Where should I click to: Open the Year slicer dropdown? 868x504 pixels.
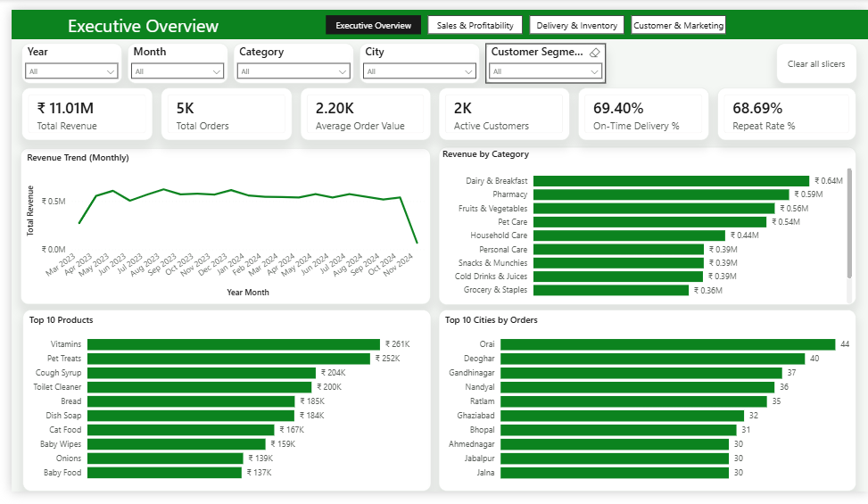click(71, 71)
